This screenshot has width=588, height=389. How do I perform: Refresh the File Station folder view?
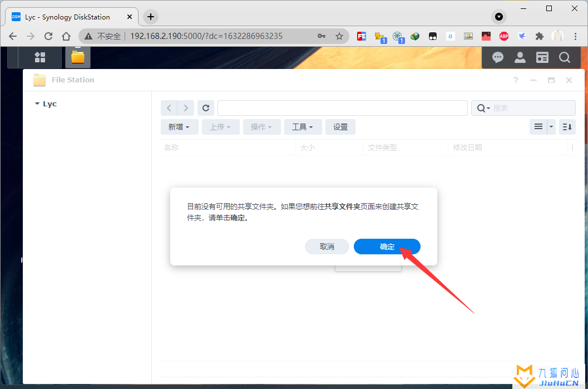[206, 108]
